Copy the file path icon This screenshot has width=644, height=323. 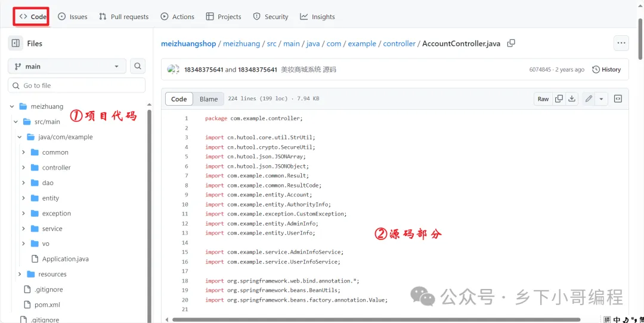(x=511, y=43)
